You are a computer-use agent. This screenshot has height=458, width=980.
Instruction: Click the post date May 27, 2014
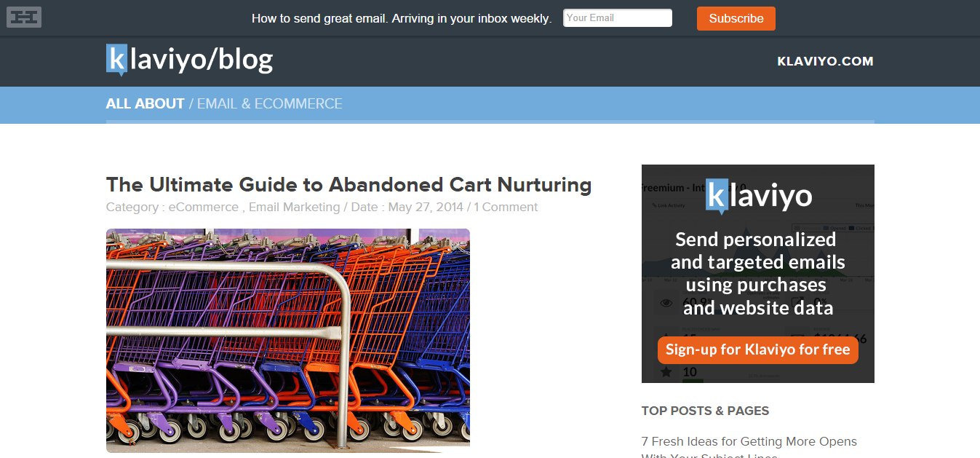point(426,207)
